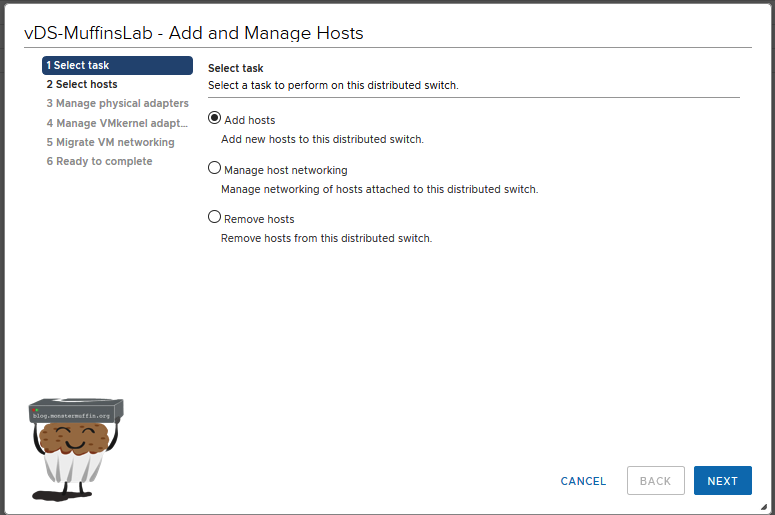Click 'Add new hosts to this distributed switch' text
Screen dimensions: 775x515
(x=322, y=139)
